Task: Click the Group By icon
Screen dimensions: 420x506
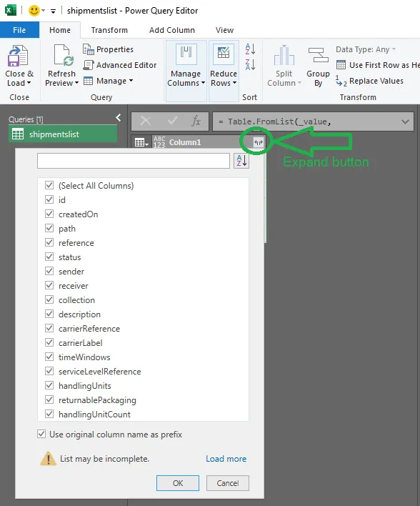Action: click(x=318, y=55)
